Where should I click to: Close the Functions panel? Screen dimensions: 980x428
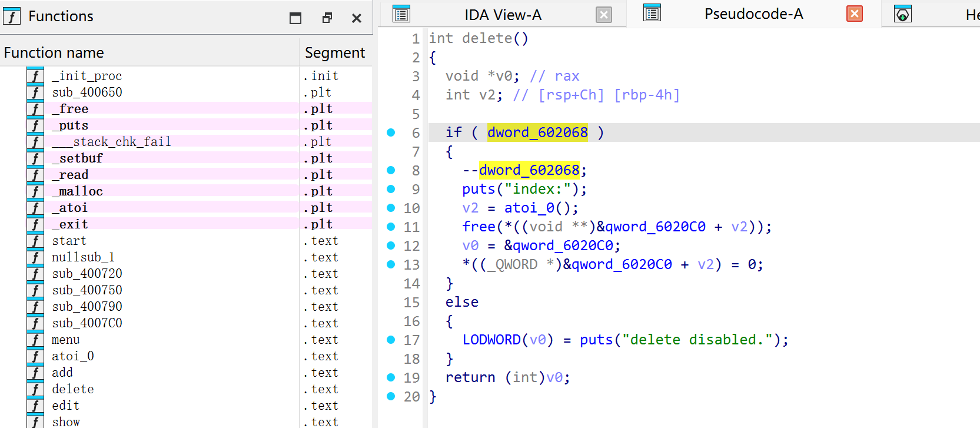pyautogui.click(x=357, y=18)
